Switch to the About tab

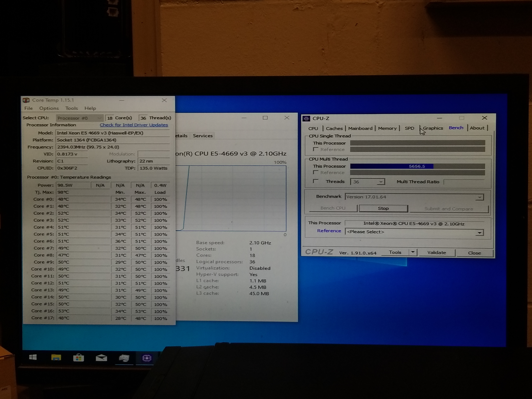click(x=477, y=128)
